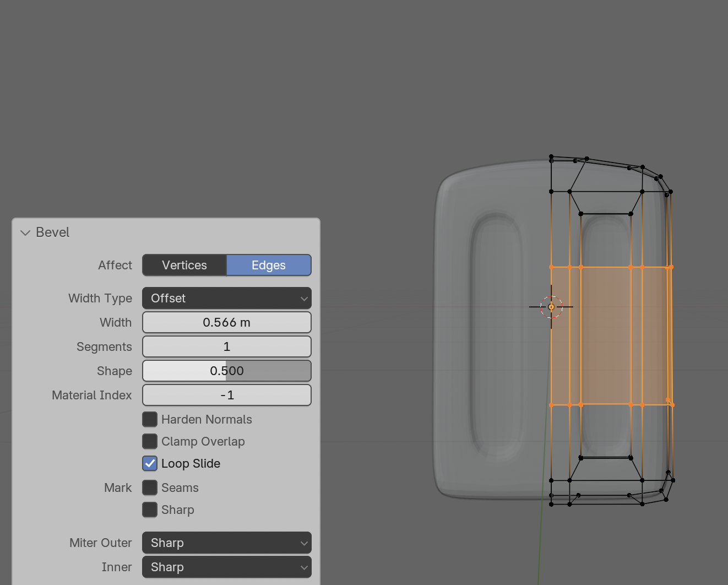Open the Width Type dropdown
728x585 pixels.
click(x=226, y=298)
